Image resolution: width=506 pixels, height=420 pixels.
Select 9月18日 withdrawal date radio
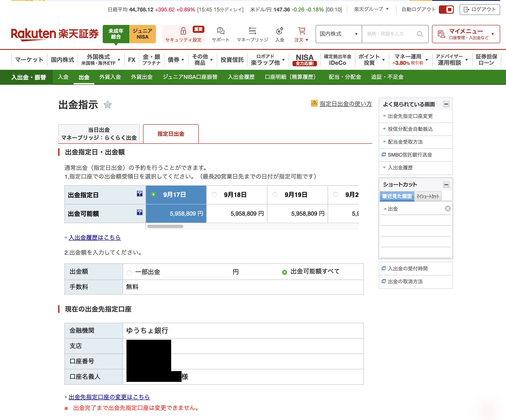(214, 194)
